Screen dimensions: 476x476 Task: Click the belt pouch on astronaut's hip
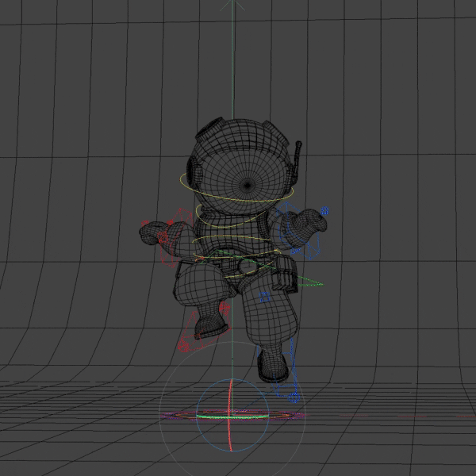pyautogui.click(x=284, y=274)
